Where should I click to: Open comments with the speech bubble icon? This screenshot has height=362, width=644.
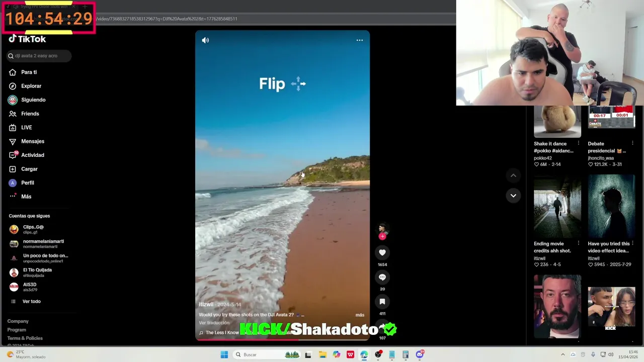pyautogui.click(x=382, y=277)
